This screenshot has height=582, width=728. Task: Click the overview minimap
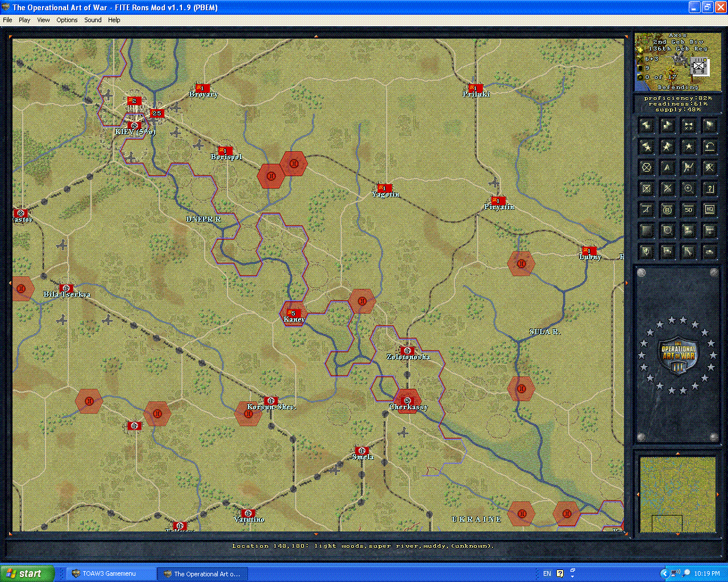pos(677,494)
